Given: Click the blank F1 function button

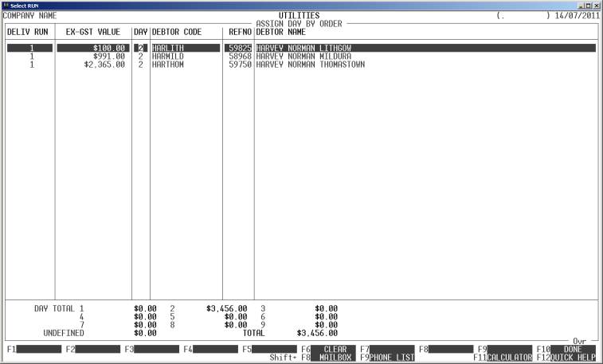Looking at the screenshot, I should (x=39, y=349).
